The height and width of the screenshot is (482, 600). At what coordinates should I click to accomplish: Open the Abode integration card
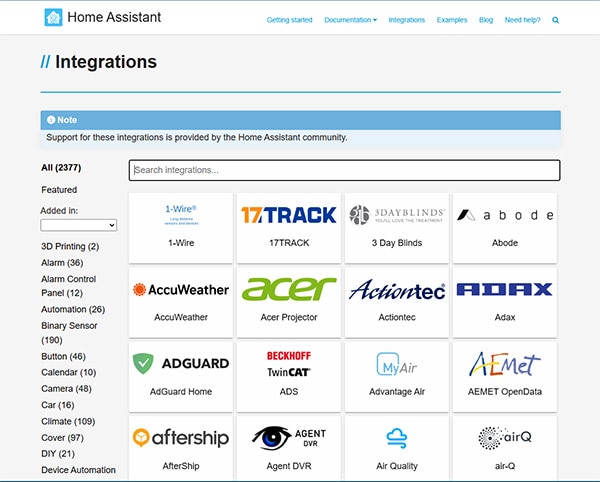point(505,228)
